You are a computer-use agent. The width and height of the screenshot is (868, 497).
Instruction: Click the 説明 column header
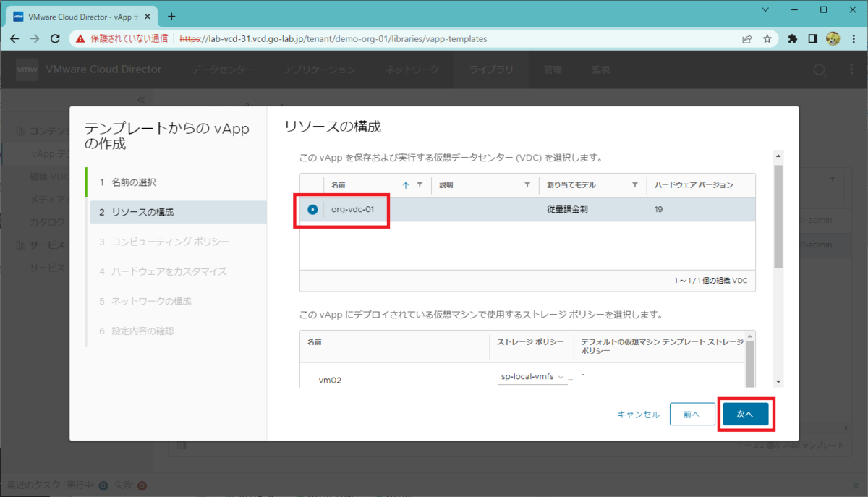tap(446, 185)
